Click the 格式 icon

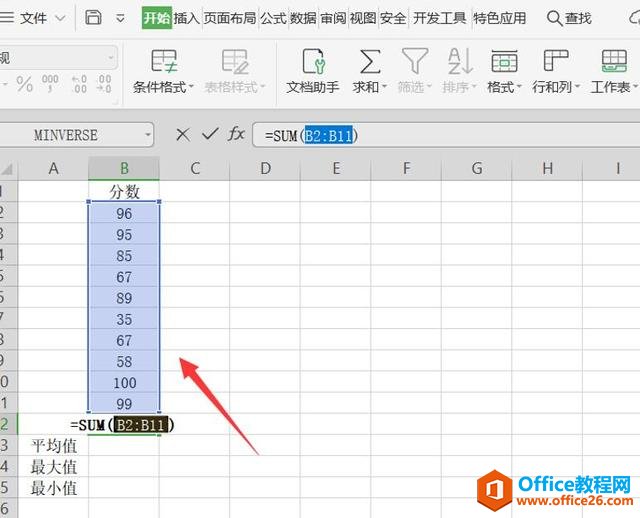504,61
